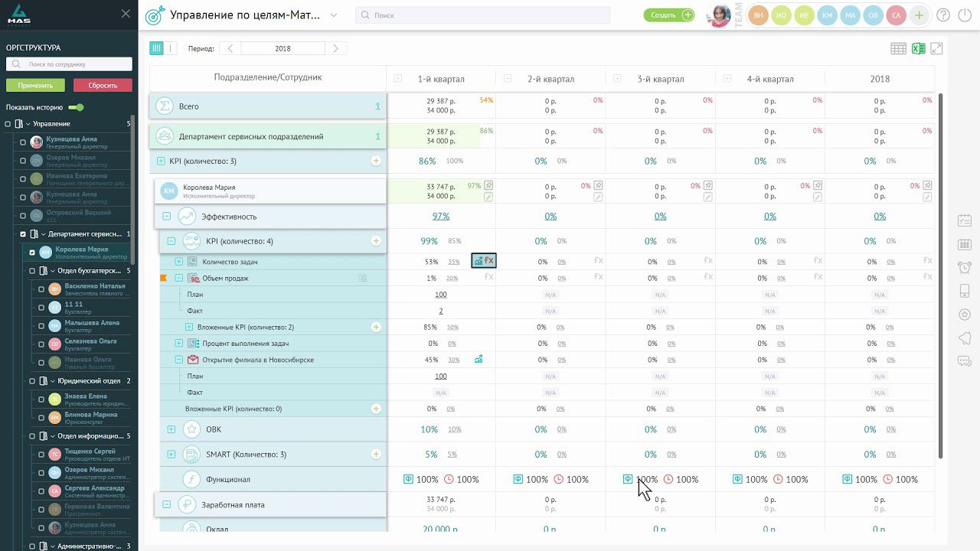Add nested KPI on Вложенные KPI (количество: 2)
Screen dimensions: 980x551
pos(376,327)
